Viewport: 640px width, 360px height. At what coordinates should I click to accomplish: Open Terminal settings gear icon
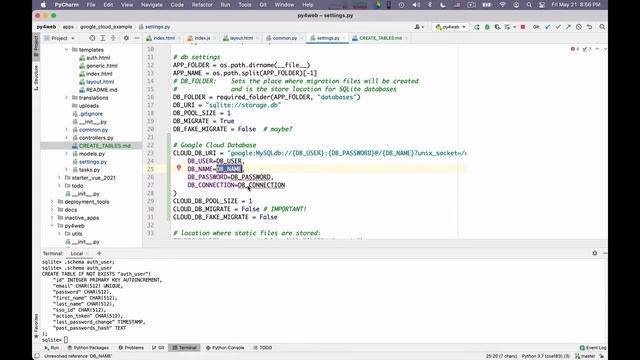pyautogui.click(x=594, y=253)
